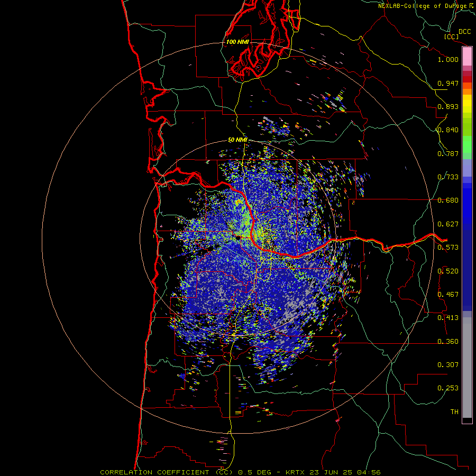Pick the pink segment of the color bar
This screenshot has height=476, width=476.
pyautogui.click(x=467, y=57)
